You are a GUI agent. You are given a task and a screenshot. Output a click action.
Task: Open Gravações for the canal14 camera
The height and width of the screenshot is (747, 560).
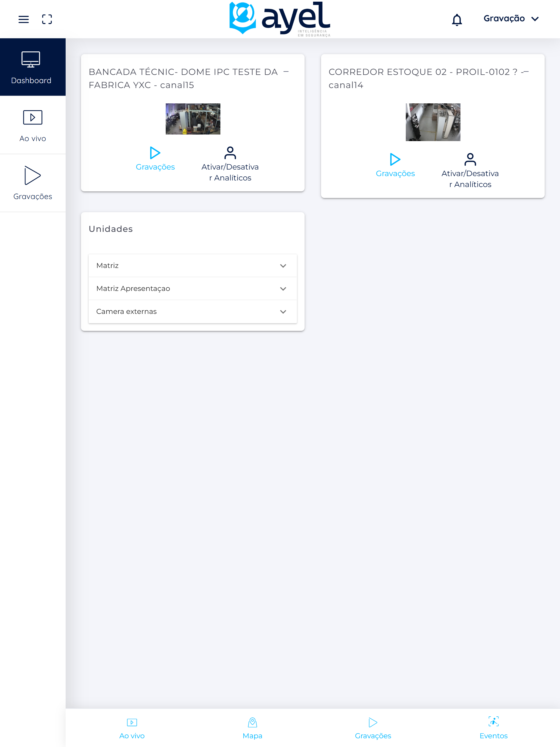(395, 165)
